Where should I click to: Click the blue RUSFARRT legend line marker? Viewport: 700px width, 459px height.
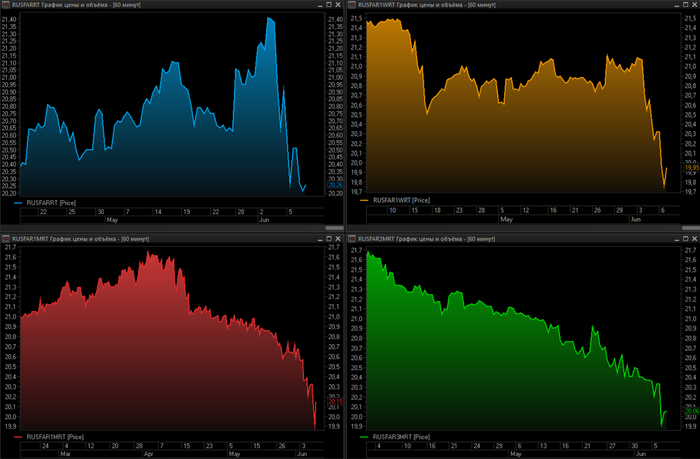pyautogui.click(x=20, y=202)
